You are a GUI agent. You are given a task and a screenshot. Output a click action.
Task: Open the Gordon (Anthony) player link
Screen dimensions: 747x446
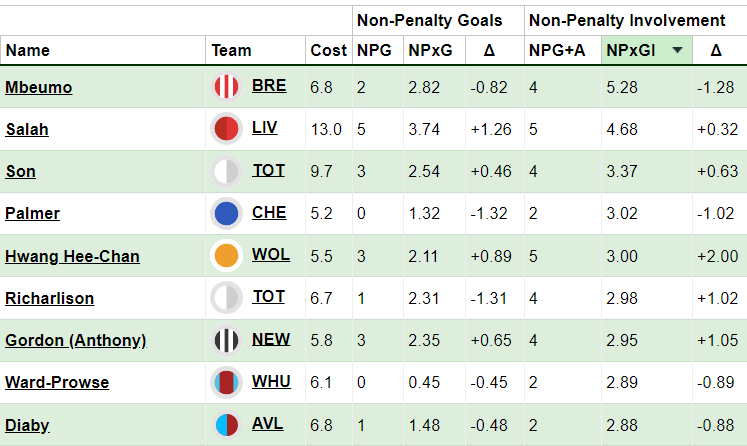tap(75, 340)
